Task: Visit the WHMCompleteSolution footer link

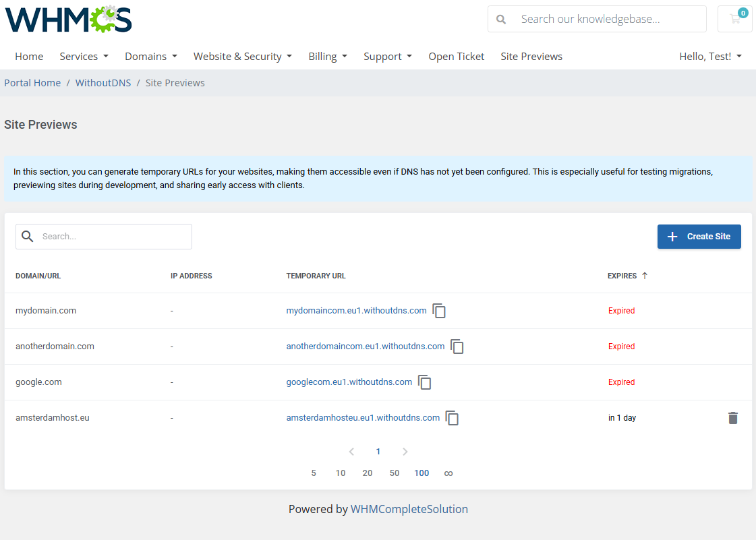Action: click(x=409, y=509)
